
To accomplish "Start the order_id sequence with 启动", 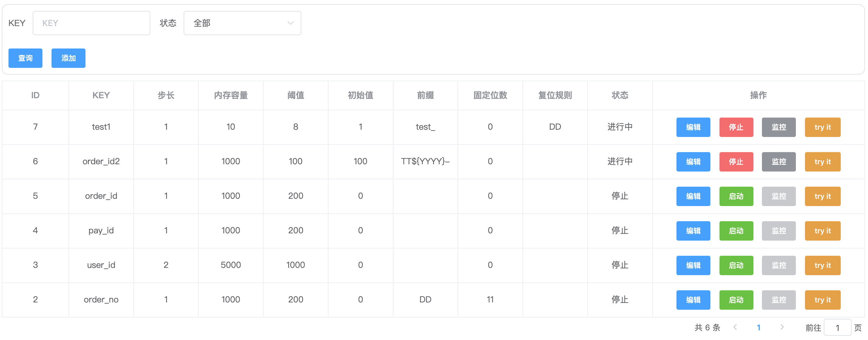I will tap(736, 196).
